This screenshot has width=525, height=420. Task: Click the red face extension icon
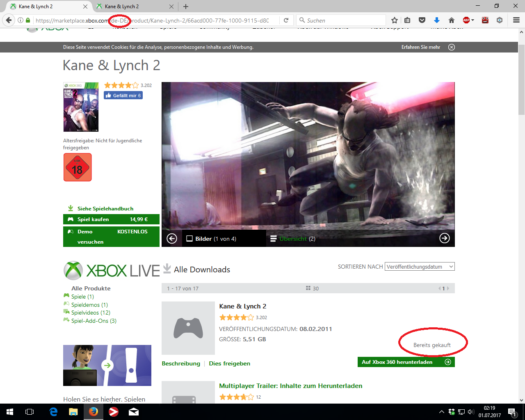pos(485,20)
